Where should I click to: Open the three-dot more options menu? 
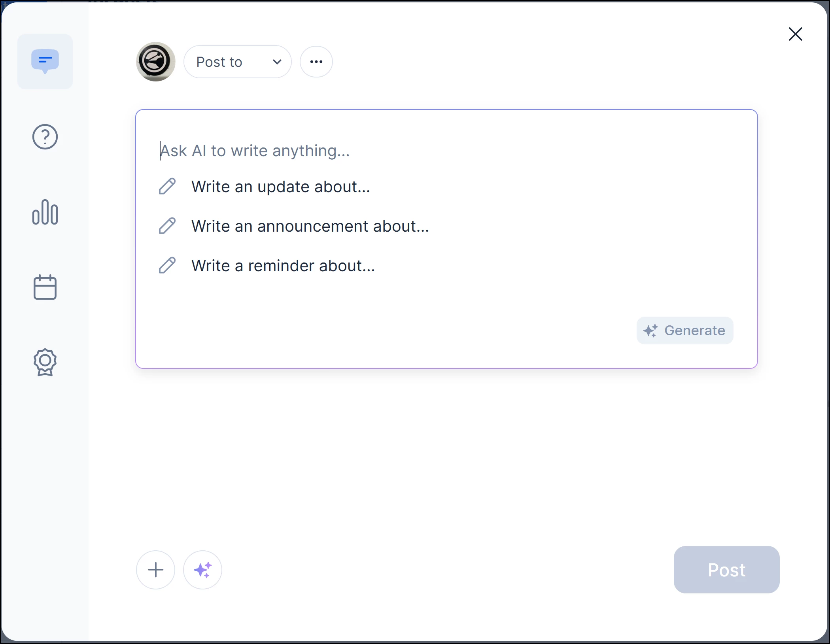[316, 62]
